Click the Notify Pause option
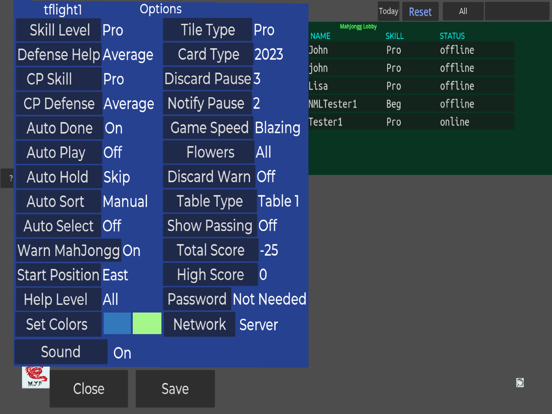Viewport: 552px width, 414px height. 208,104
